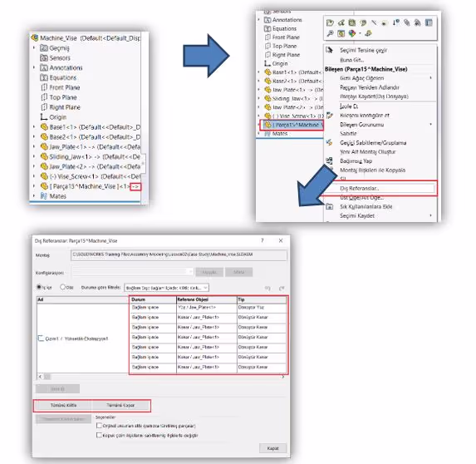Image resolution: width=476 pixels, height=464 pixels.
Task: Expand Jaw_Plate<2> node in left tree
Action: (34, 166)
